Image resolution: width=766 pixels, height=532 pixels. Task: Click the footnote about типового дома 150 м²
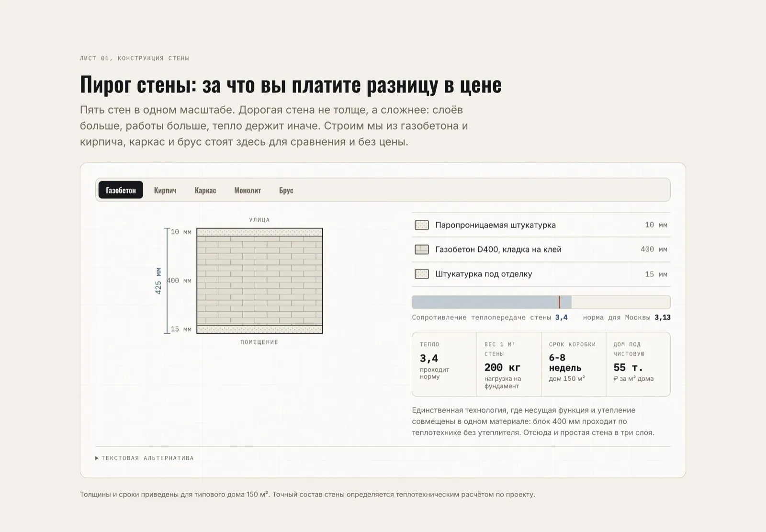(x=307, y=495)
